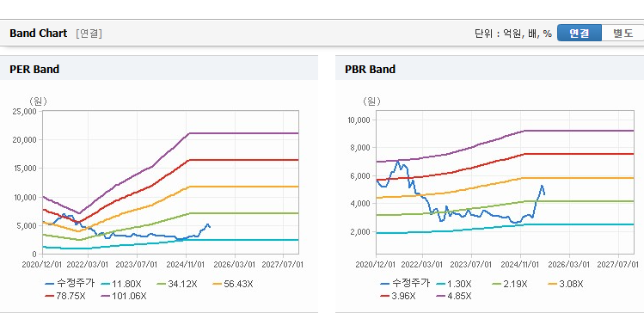Image resolution: width=644 pixels, height=313 pixels.
Task: Click the 3.08X orange legend item
Action: click(566, 284)
